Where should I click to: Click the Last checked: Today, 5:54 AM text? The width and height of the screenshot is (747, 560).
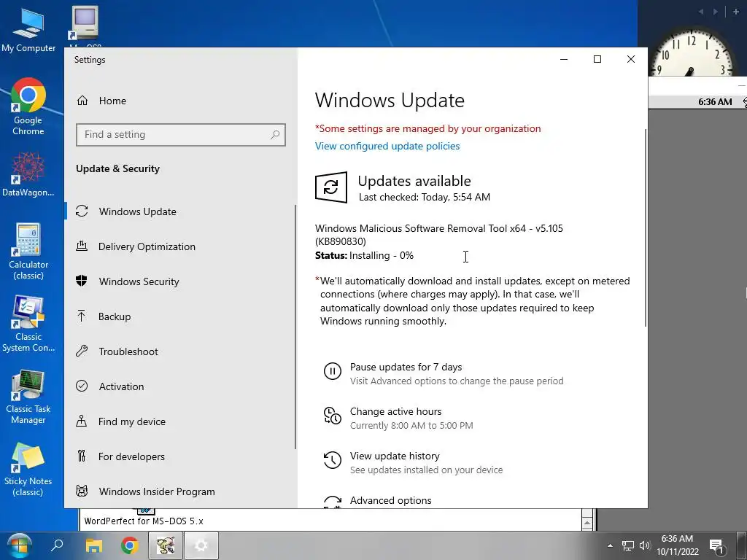tap(425, 197)
